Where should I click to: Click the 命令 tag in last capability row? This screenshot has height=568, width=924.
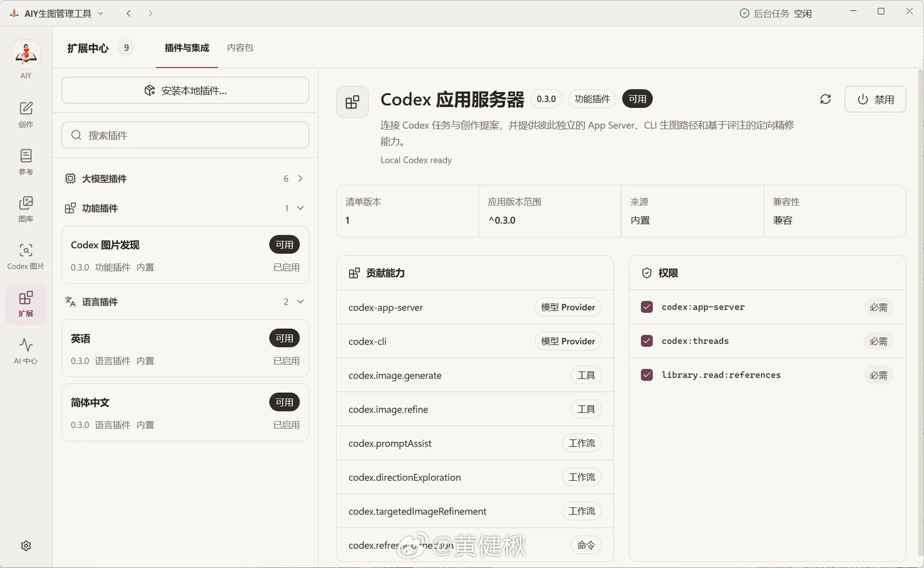pos(586,545)
